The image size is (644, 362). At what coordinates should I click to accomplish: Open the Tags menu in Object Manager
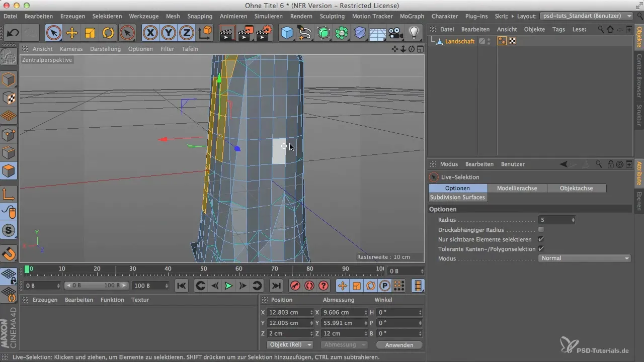558,29
